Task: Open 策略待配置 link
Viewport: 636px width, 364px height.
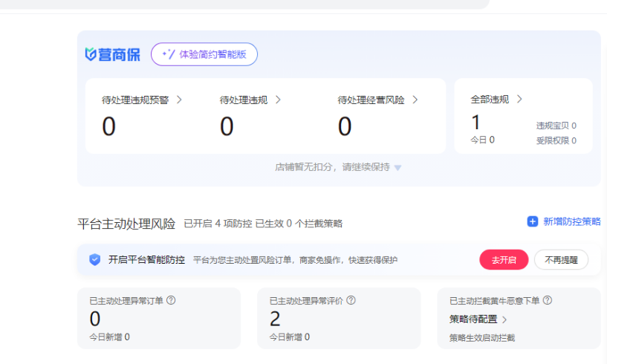Action: pos(478,319)
